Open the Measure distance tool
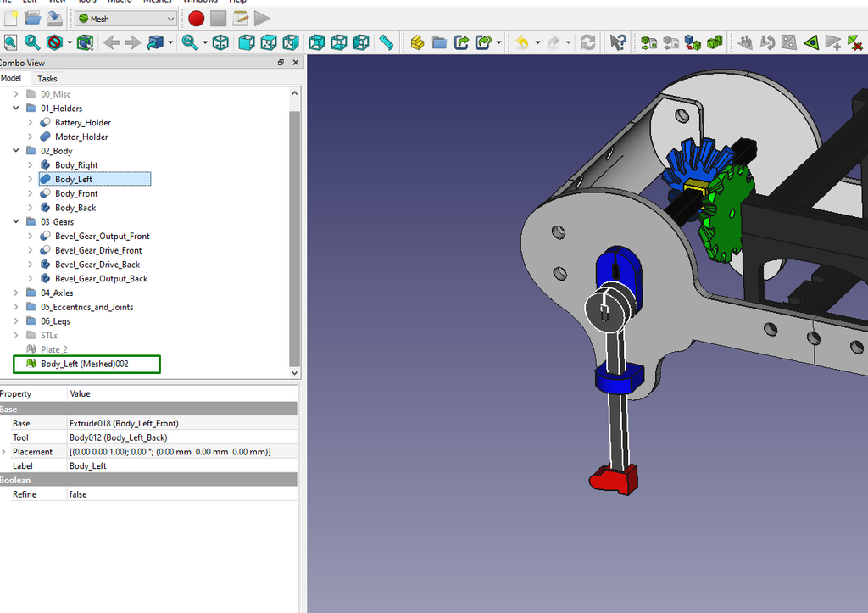Viewport: 868px width, 613px height. tap(387, 42)
